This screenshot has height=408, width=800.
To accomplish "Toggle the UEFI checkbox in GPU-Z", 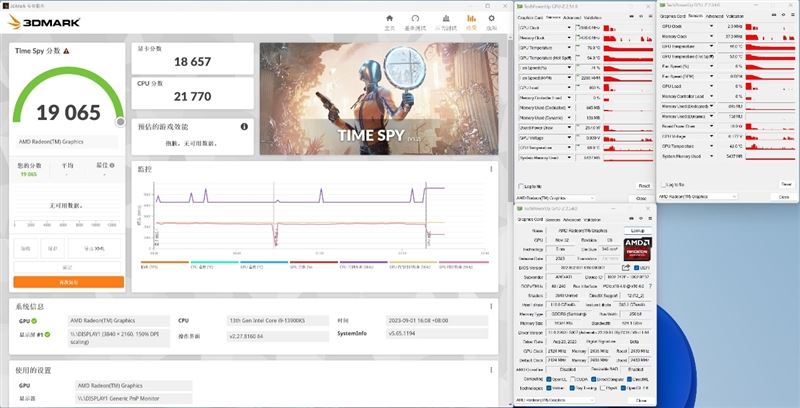I will click(x=637, y=268).
